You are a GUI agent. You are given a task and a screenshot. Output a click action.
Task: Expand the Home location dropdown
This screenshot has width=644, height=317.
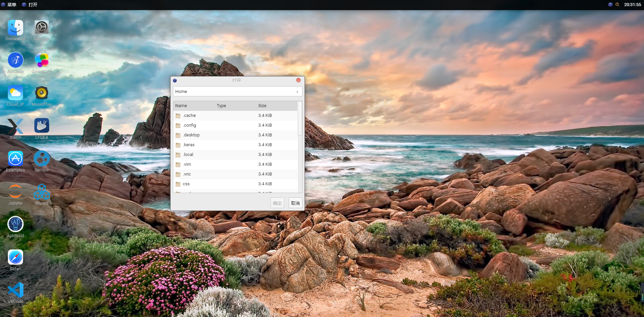coord(238,92)
